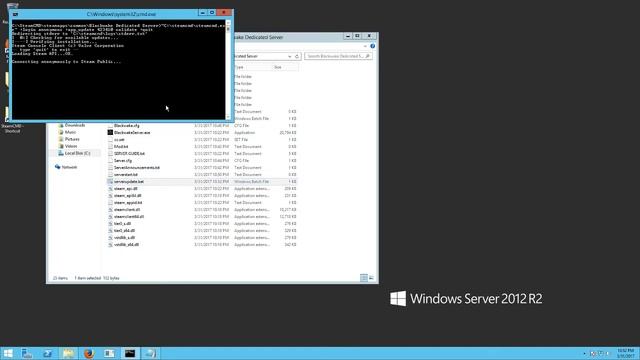Viewport: 640px width, 360px height.
Task: Minimize the cmd.exe window
Action: click(x=202, y=13)
